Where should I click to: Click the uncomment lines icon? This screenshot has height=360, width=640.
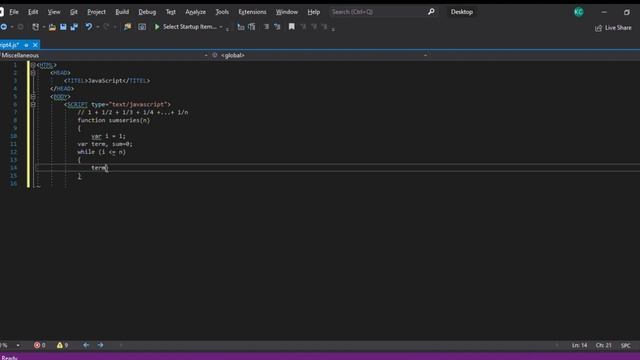[x=277, y=27]
